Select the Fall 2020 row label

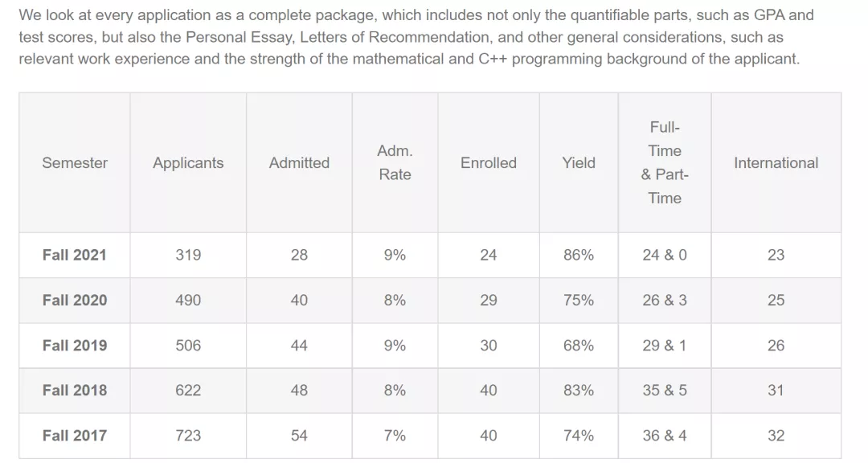tap(75, 300)
